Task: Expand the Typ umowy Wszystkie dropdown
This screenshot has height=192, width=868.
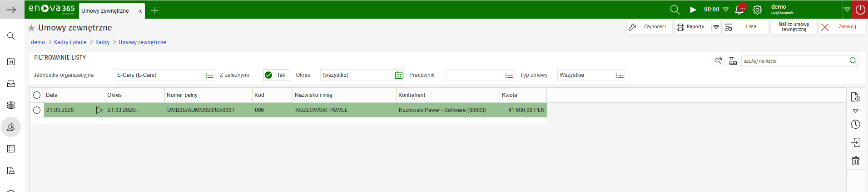Action: tap(620, 76)
